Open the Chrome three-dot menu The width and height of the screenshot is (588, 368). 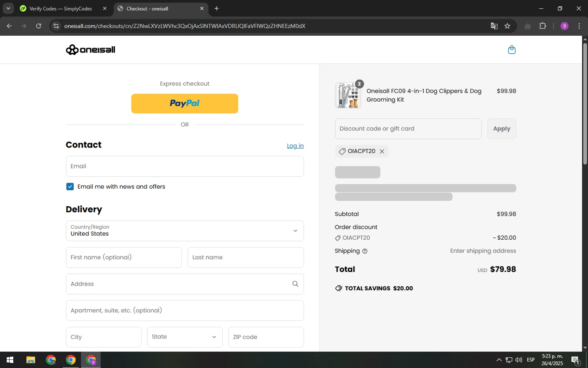(x=579, y=26)
